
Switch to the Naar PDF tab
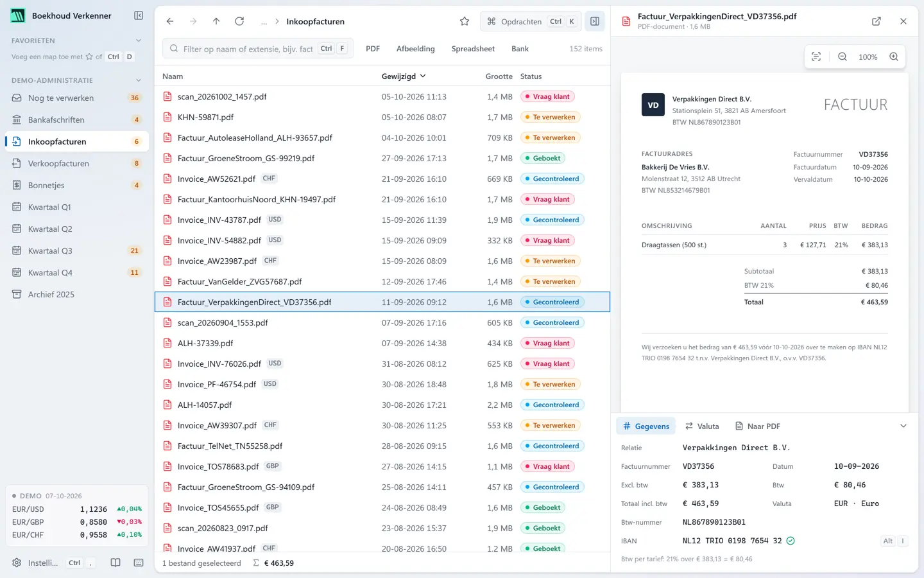tap(757, 426)
